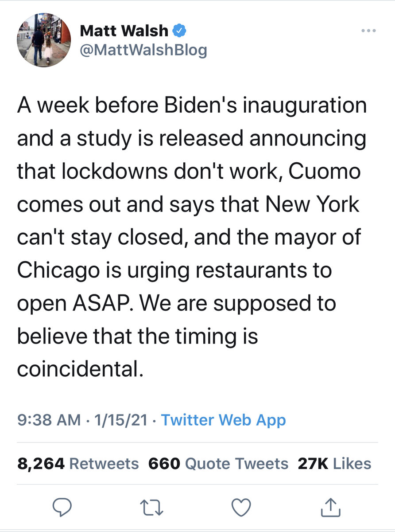Click the 9:38 AM timestamp
Image resolution: width=395 pixels, height=532 pixels.
[49, 419]
